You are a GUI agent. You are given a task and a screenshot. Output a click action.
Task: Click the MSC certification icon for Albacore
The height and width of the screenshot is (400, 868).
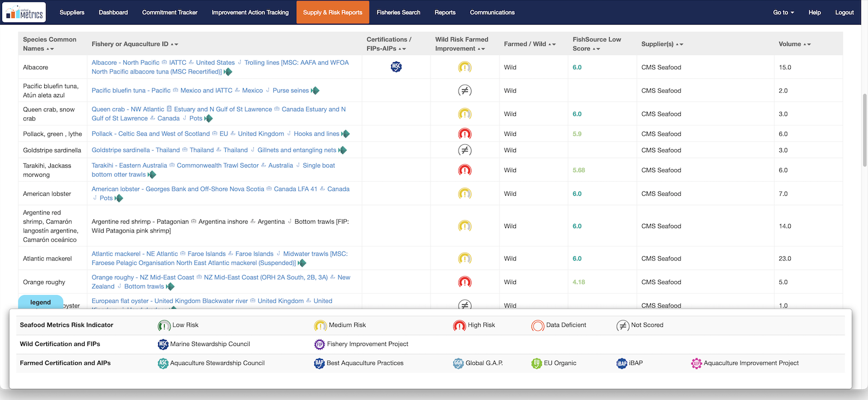396,67
